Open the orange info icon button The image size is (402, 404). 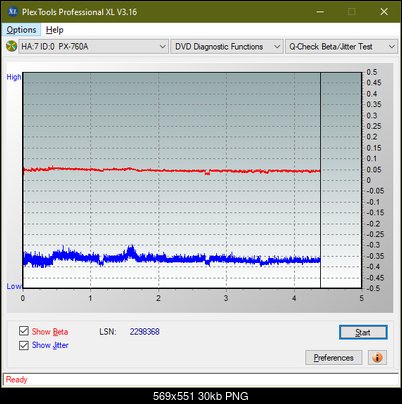377,358
